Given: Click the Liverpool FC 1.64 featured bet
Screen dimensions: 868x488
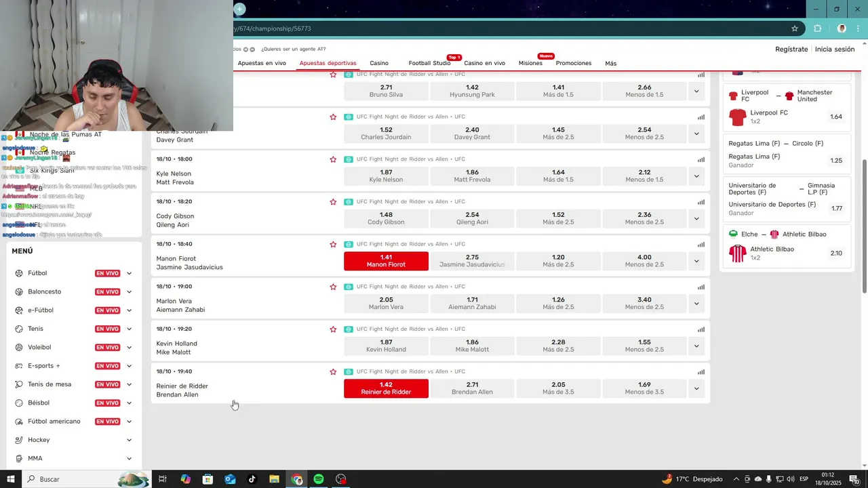Looking at the screenshot, I should coord(787,117).
